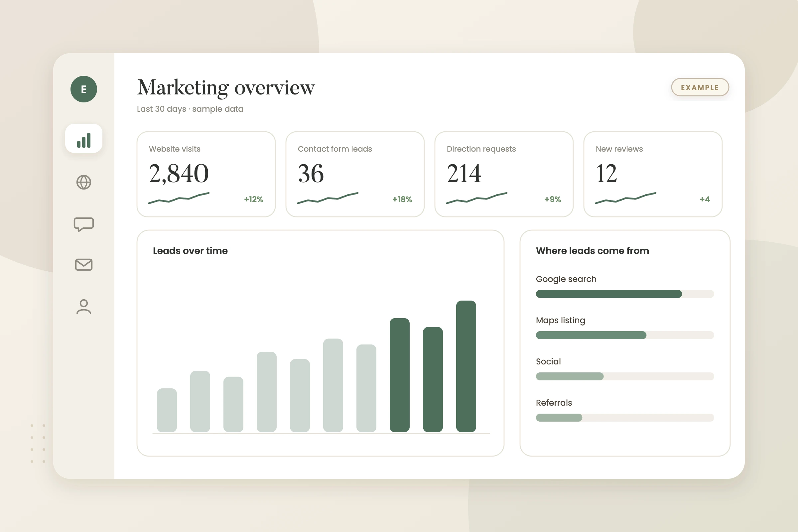The width and height of the screenshot is (798, 532).
Task: Click the Website visits sparkline
Action: pos(179,198)
